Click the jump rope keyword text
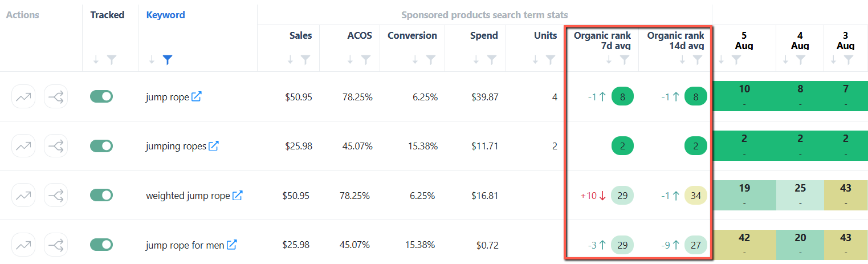The image size is (868, 264). click(x=167, y=97)
